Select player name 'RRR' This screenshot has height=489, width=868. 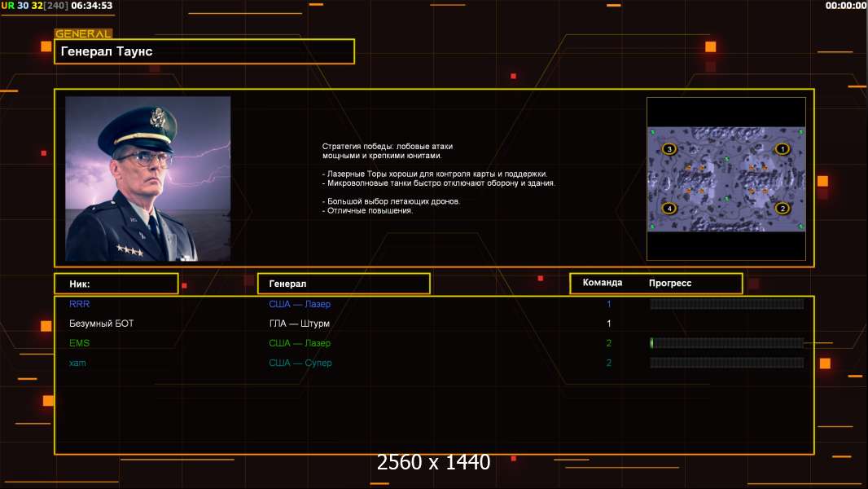point(79,304)
